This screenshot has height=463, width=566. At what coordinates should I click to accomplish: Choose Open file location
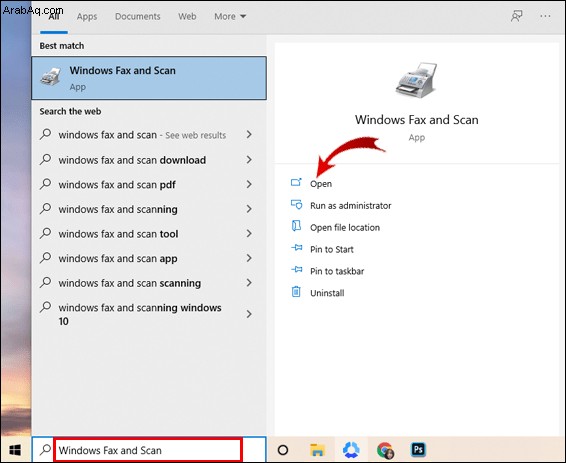[x=345, y=227]
